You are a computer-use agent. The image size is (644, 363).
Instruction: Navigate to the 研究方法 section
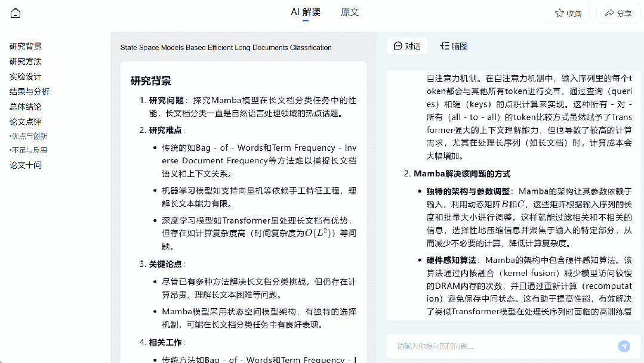[x=25, y=61]
